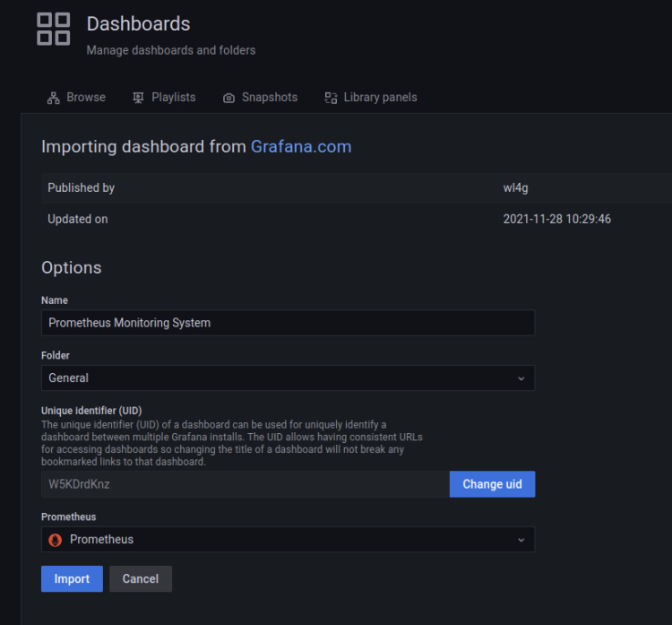Open the Playlists tab

pos(173,97)
